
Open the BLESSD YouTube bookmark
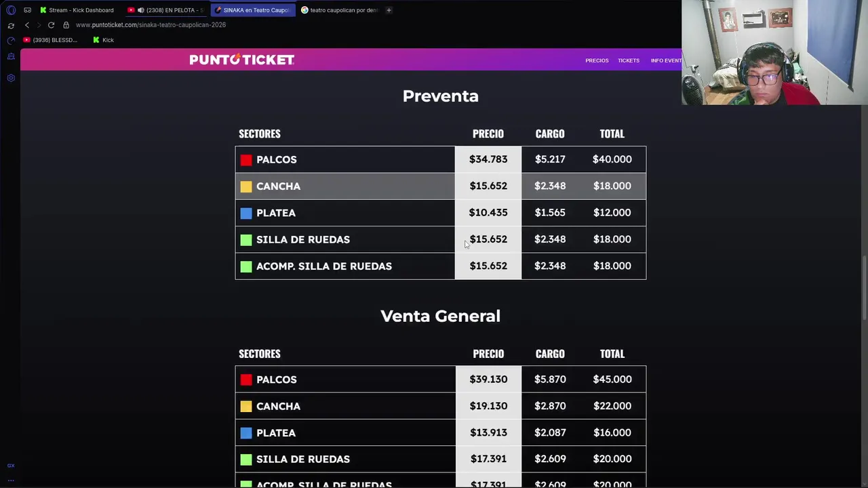(x=51, y=40)
